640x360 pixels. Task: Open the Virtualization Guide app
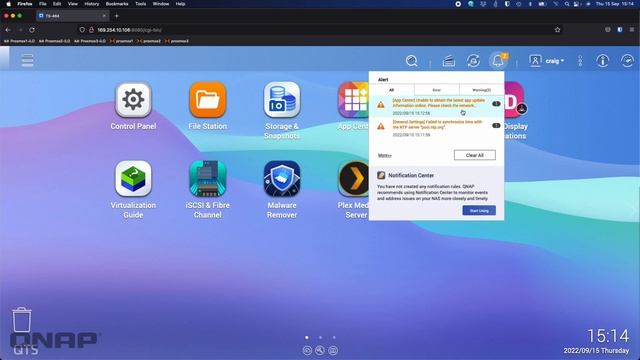(133, 179)
